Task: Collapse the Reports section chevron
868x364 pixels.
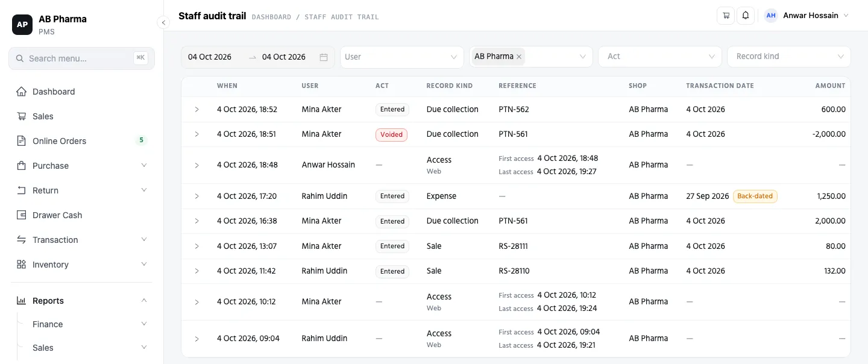Action: click(144, 300)
